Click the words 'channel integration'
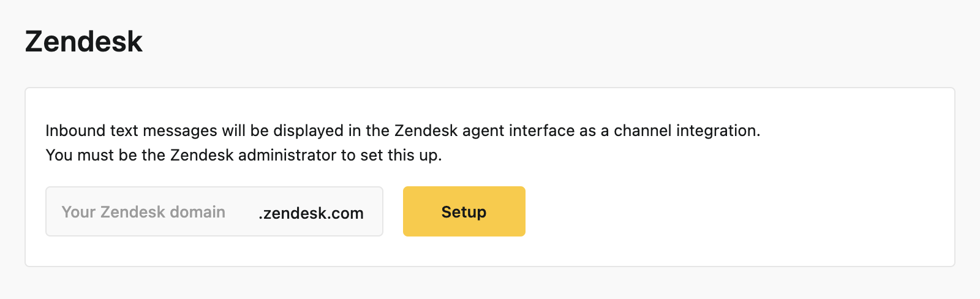980x299 pixels. (x=686, y=131)
